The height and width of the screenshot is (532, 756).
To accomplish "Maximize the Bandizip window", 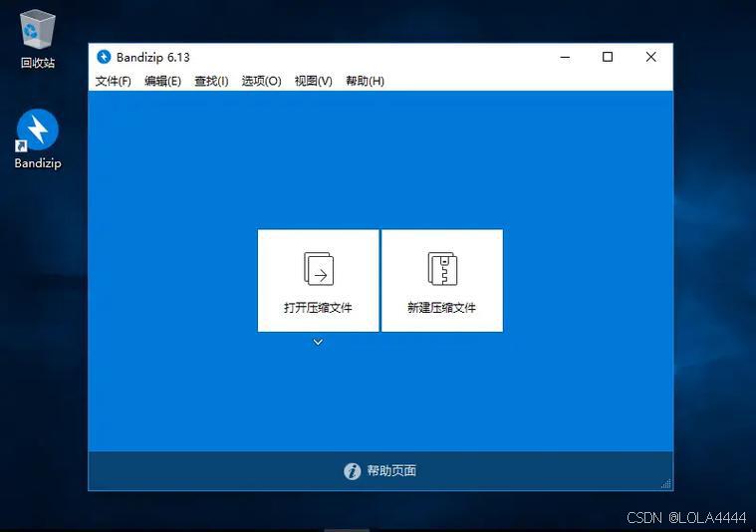I will click(x=608, y=57).
